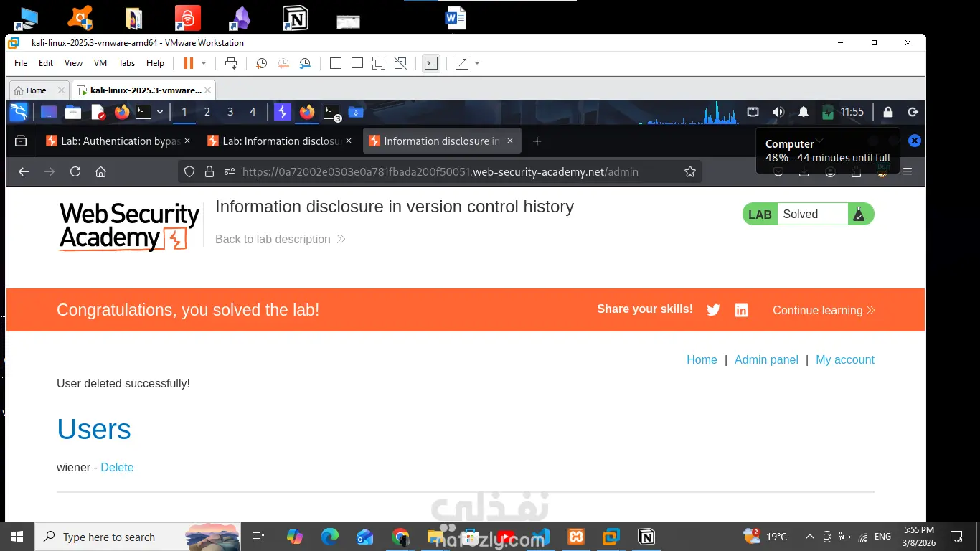Bookmark this page with the star
Screen dimensions: 980x551
pos(690,172)
